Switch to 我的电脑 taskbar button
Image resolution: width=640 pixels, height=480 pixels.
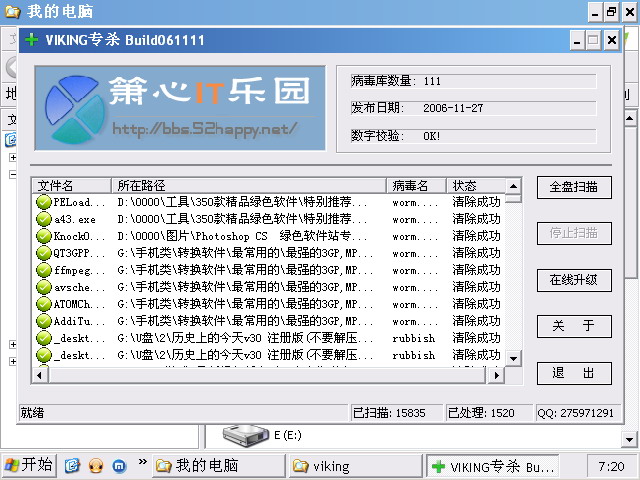[x=219, y=466]
